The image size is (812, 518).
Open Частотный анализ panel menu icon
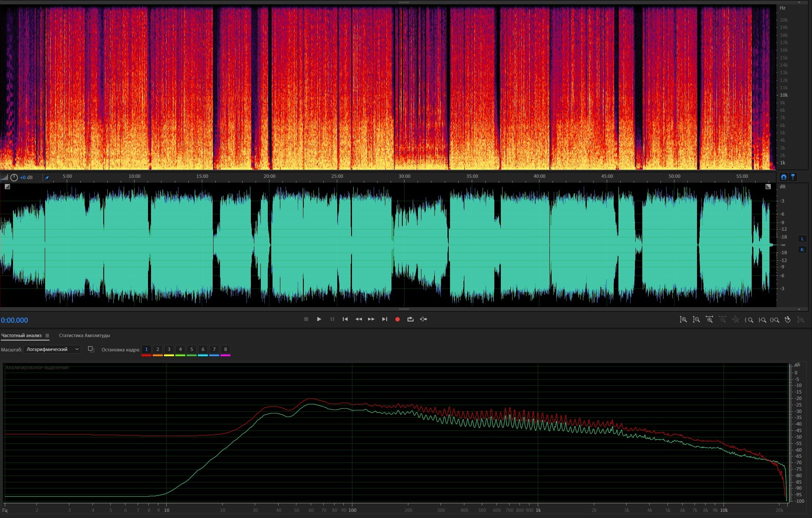pos(47,335)
